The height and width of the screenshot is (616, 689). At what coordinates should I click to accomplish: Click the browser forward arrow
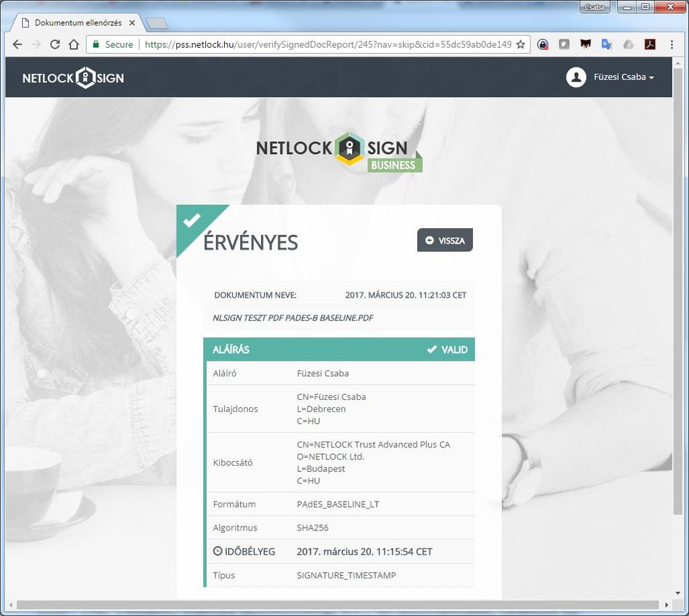(x=36, y=44)
